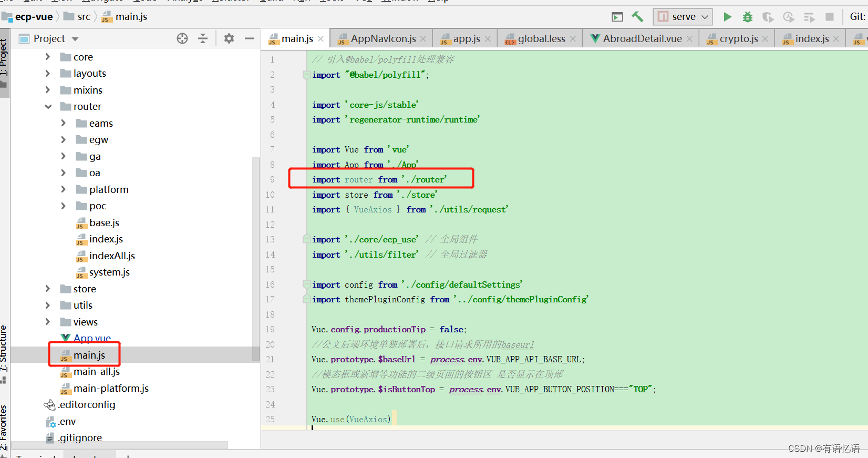Click ecp-vue in the breadcrumb bar
868x458 pixels.
pos(28,17)
